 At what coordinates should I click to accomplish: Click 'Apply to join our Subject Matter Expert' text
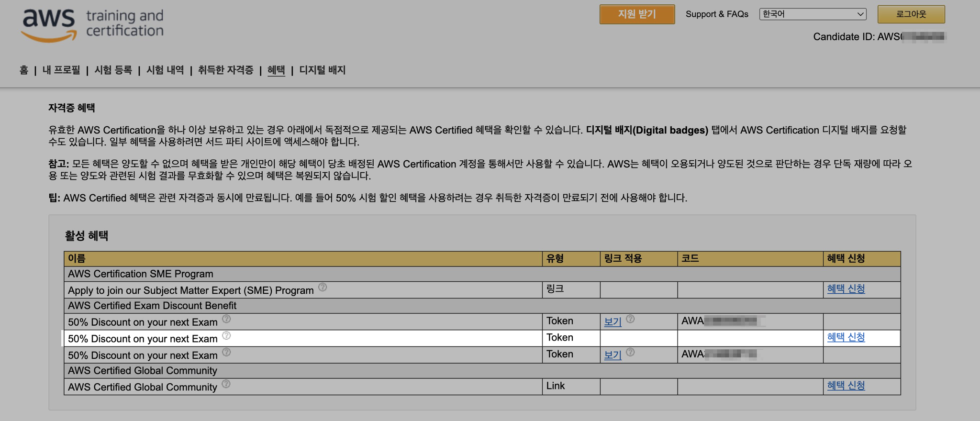tap(190, 290)
